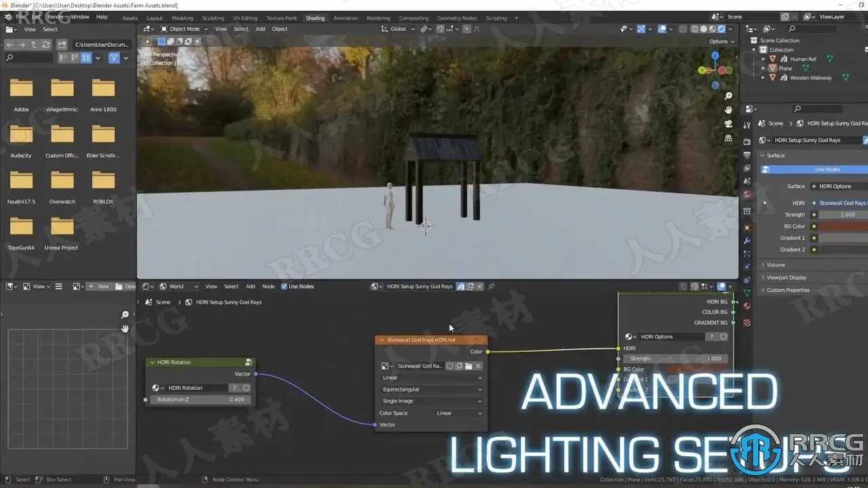Open the Options dropdown in viewport
868x488 pixels.
click(722, 41)
